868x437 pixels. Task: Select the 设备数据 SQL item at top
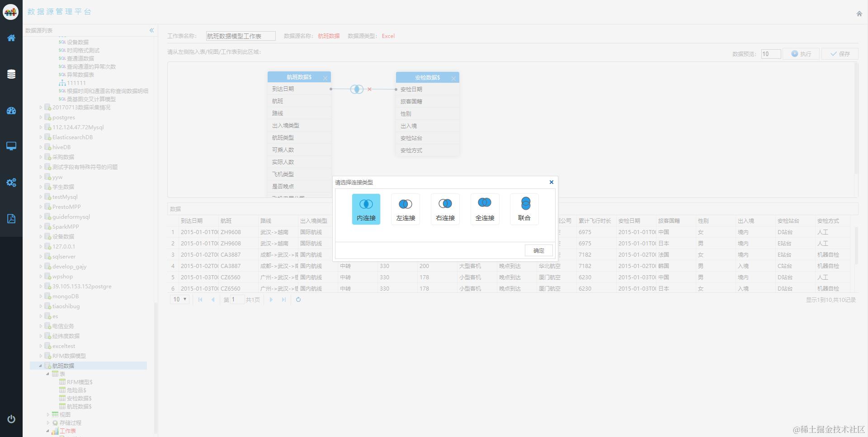(x=78, y=42)
